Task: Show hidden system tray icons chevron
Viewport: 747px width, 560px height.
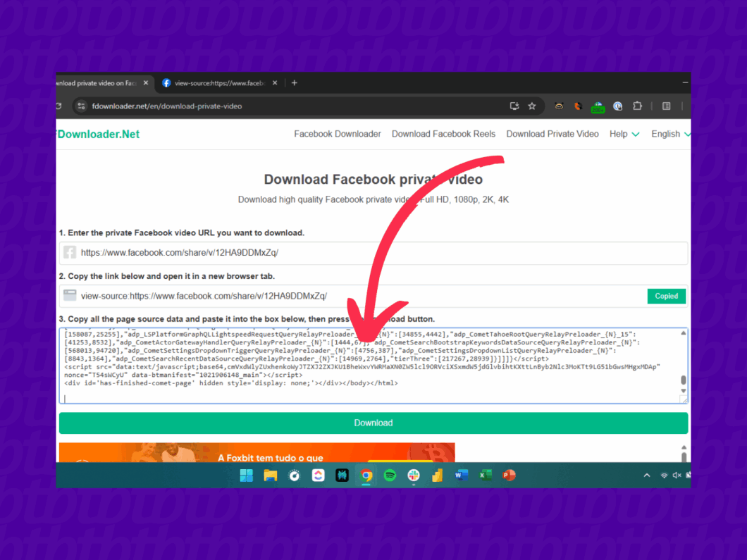Action: pos(646,475)
